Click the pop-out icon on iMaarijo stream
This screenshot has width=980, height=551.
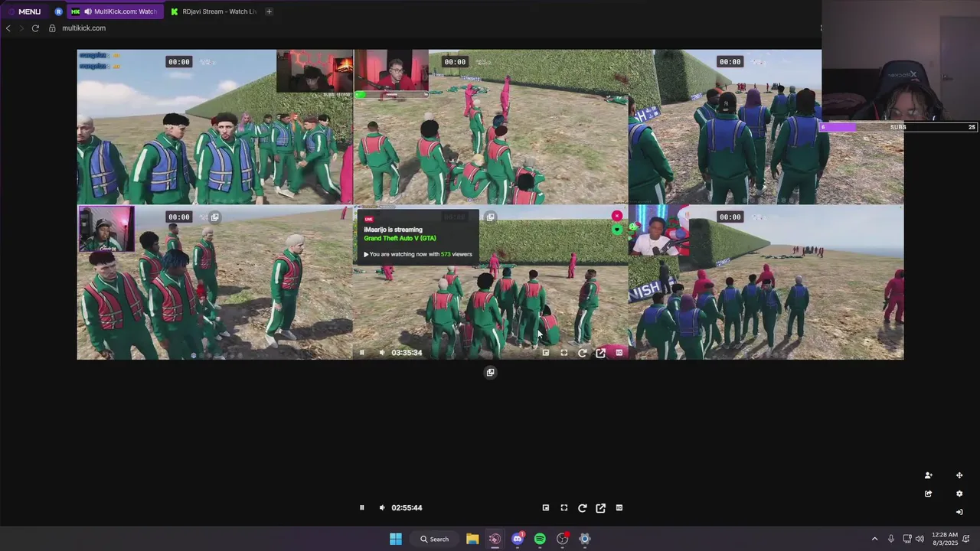[491, 217]
